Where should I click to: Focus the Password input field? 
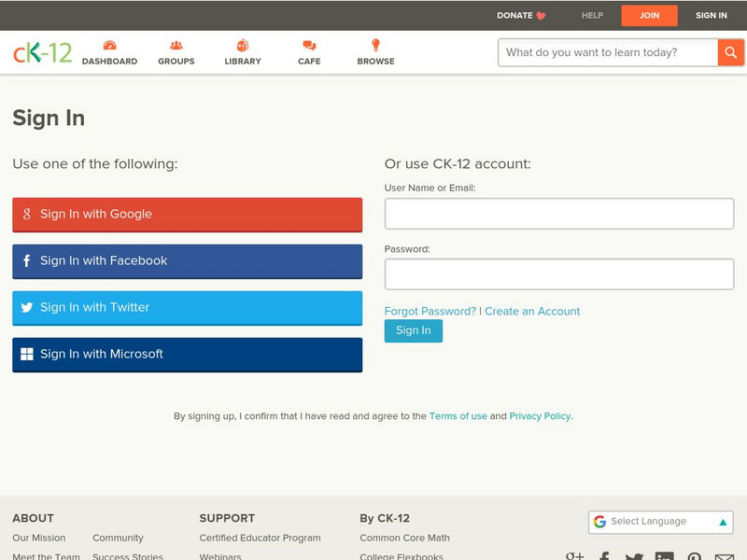pyautogui.click(x=558, y=274)
